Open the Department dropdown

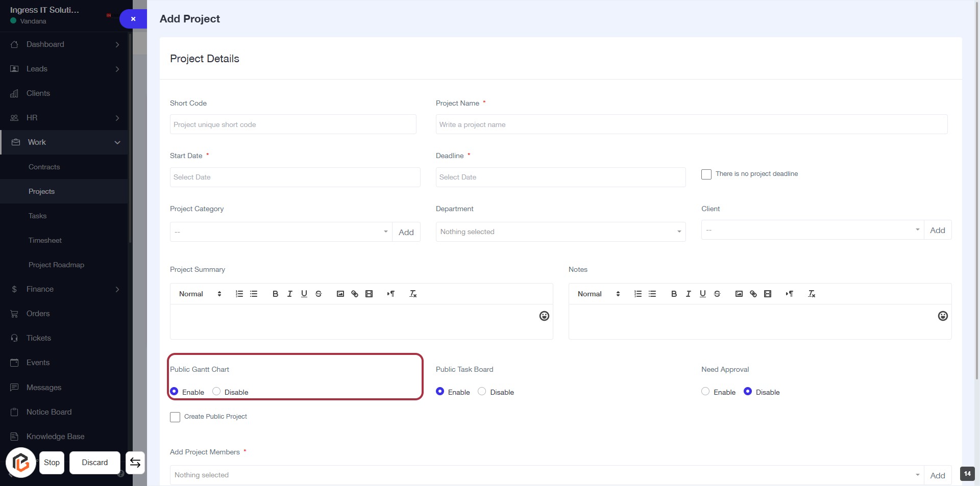click(560, 232)
